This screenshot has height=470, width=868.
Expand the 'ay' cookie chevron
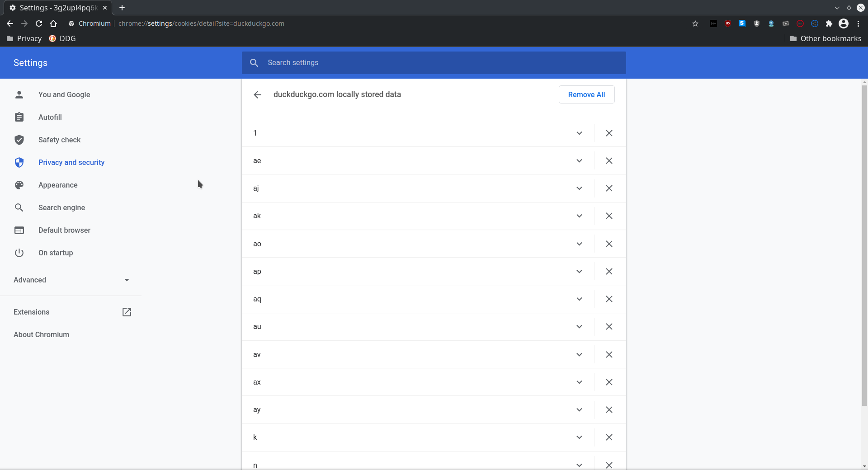[579, 409]
